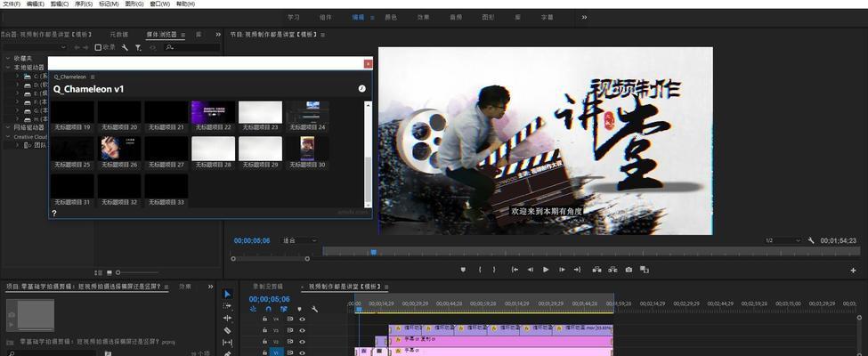Expand the C: drive node
This screenshot has width=868, height=356.
(x=17, y=76)
